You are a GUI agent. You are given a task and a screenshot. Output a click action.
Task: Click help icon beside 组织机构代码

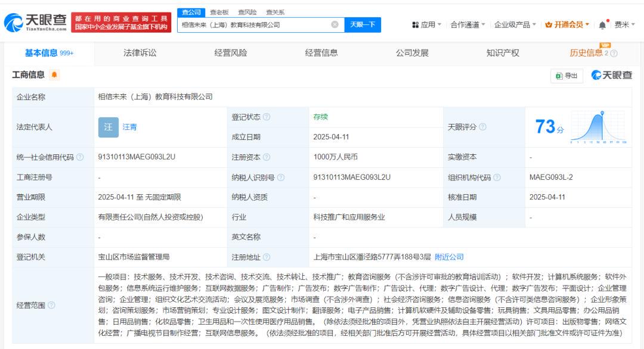(x=497, y=177)
